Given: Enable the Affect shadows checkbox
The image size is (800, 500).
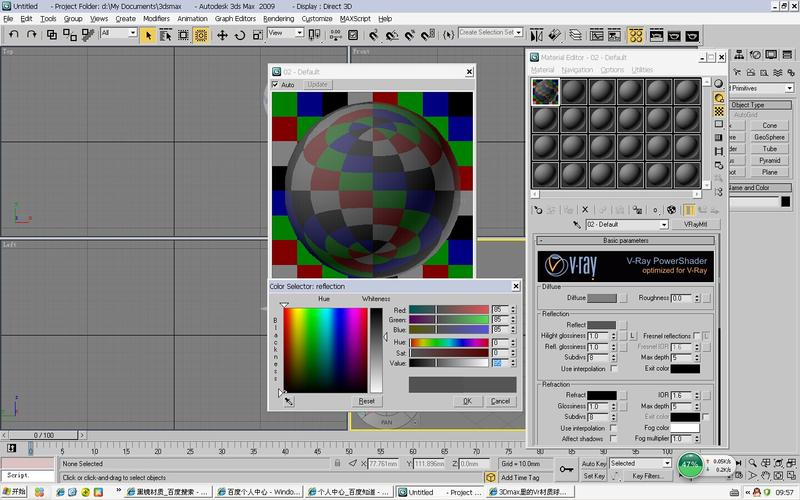Looking at the screenshot, I should [614, 439].
